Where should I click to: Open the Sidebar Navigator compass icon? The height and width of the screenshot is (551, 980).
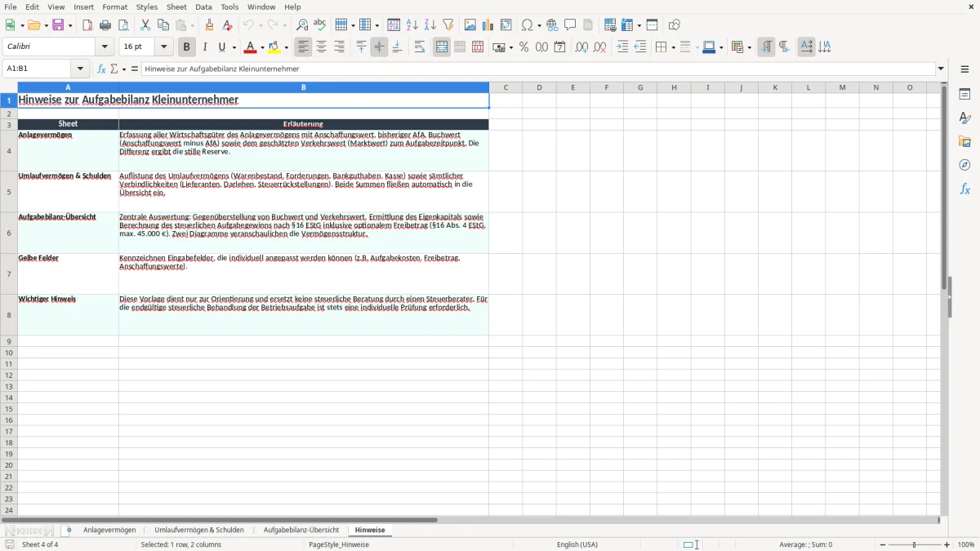coord(964,165)
